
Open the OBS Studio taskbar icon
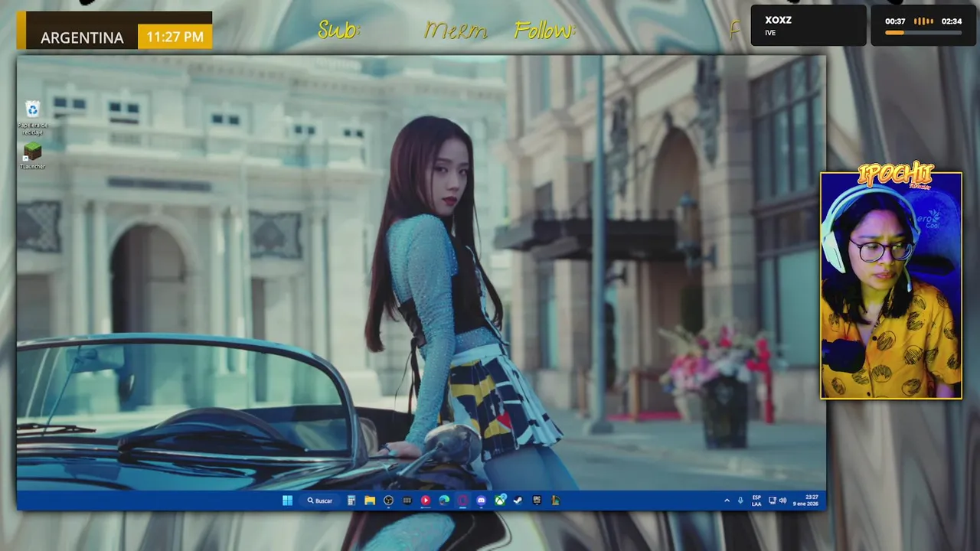[x=388, y=500]
